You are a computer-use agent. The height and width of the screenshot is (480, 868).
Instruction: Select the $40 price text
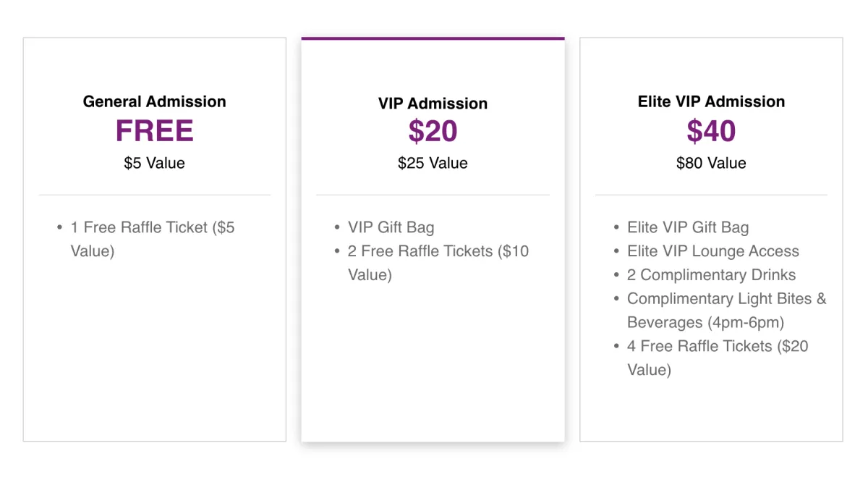pos(711,131)
